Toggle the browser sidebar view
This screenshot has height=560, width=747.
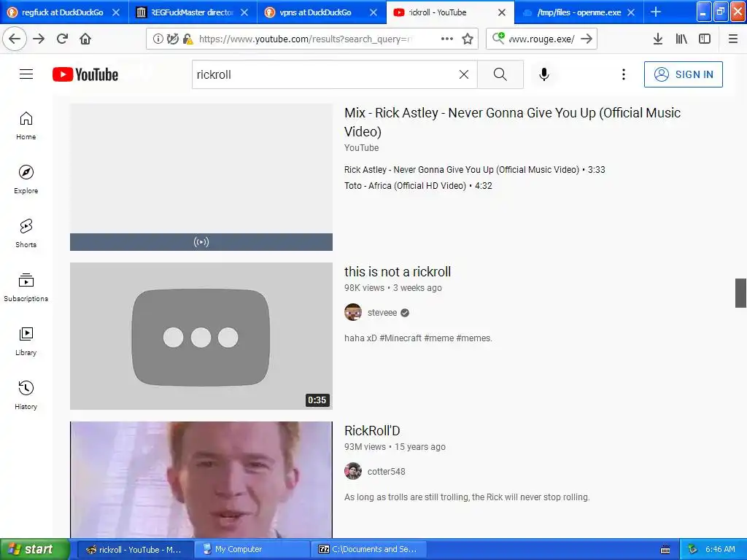click(x=705, y=39)
